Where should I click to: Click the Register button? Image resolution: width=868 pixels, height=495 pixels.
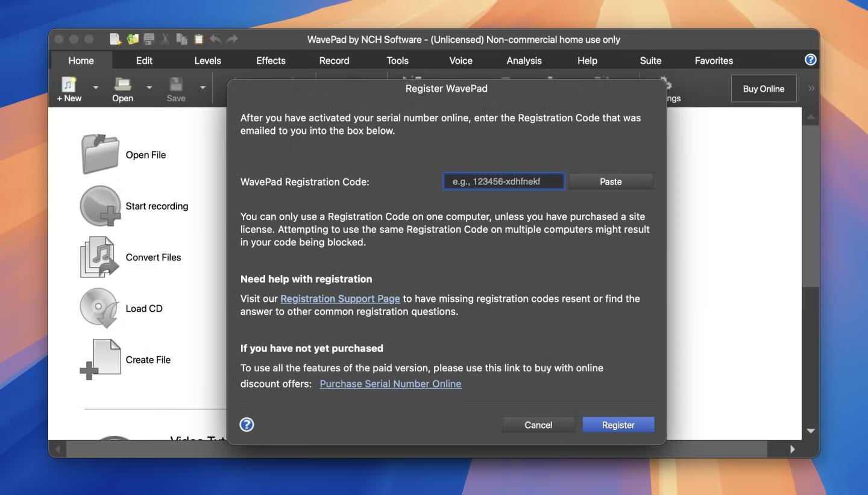(618, 425)
